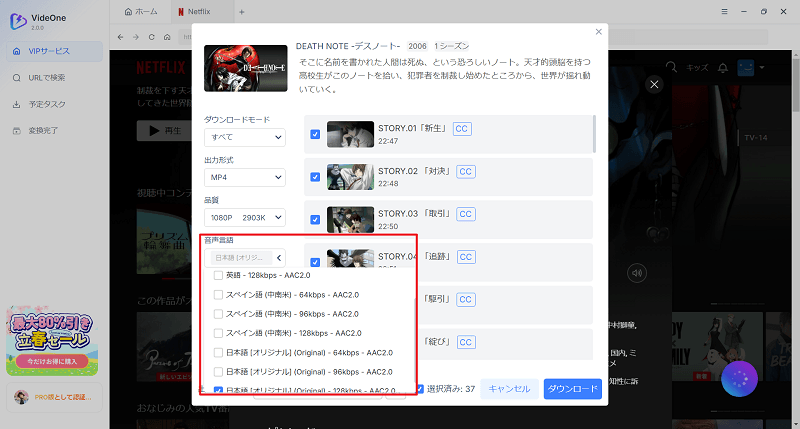
Task: Uncheck episode STORY.02「対決」
Action: pos(315,177)
